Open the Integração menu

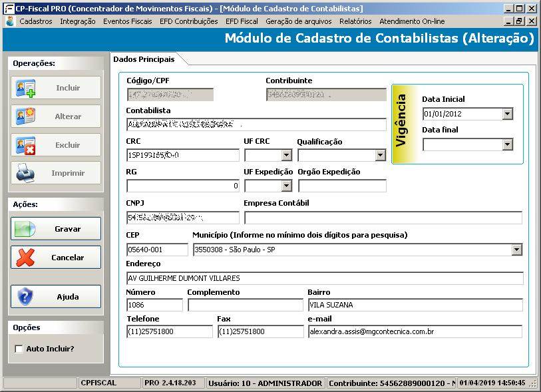click(x=78, y=21)
